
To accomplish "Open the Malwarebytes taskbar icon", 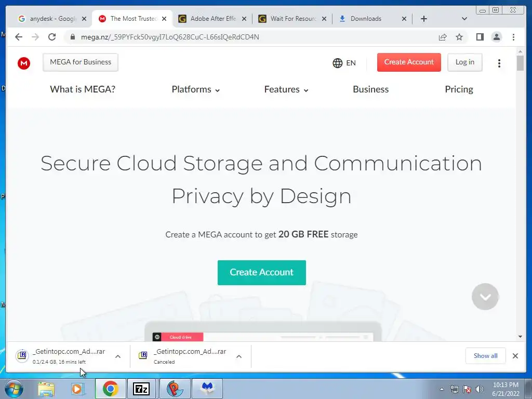I will (x=207, y=389).
